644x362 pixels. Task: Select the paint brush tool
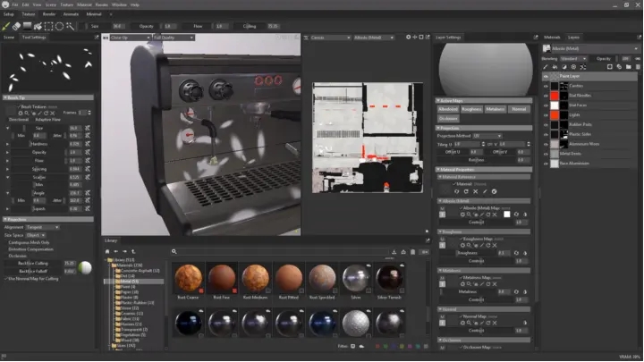coord(5,26)
